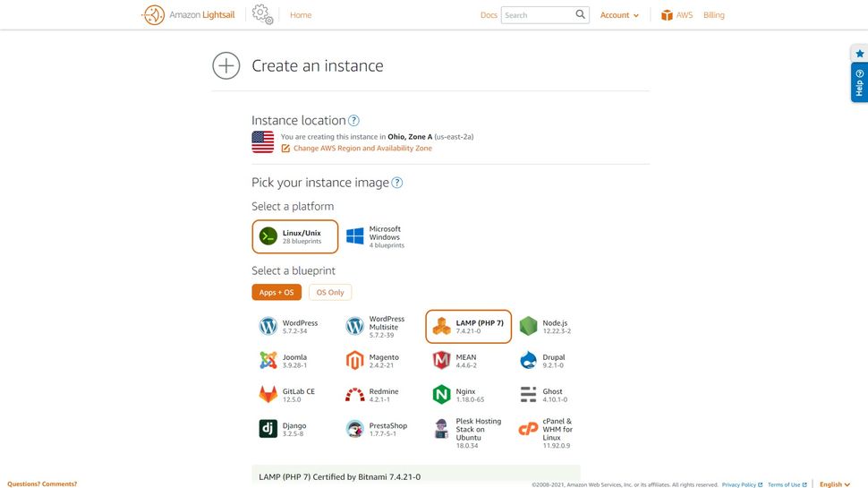868x488 pixels.
Task: Choose the Joomla blueprint
Action: tap(295, 361)
